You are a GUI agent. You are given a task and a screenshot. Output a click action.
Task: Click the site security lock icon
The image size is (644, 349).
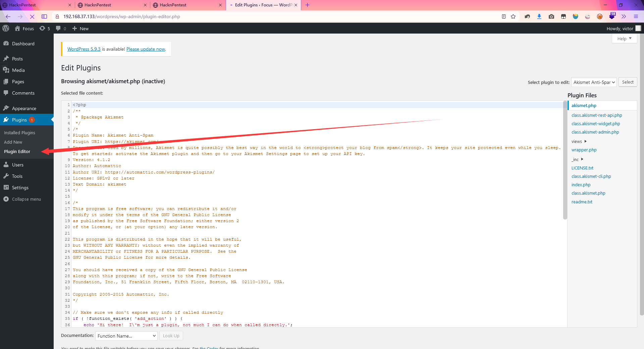click(57, 16)
